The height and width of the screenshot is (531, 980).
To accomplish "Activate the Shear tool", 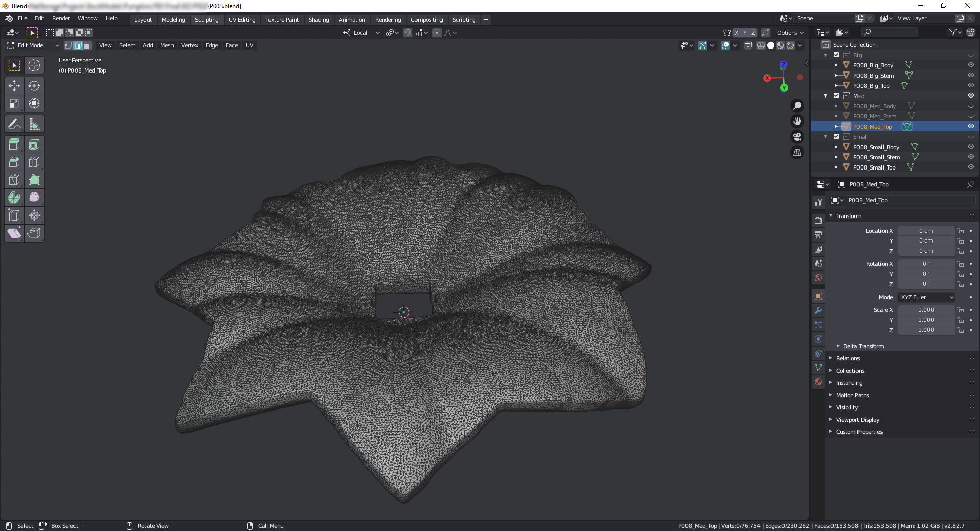I will coord(14,233).
